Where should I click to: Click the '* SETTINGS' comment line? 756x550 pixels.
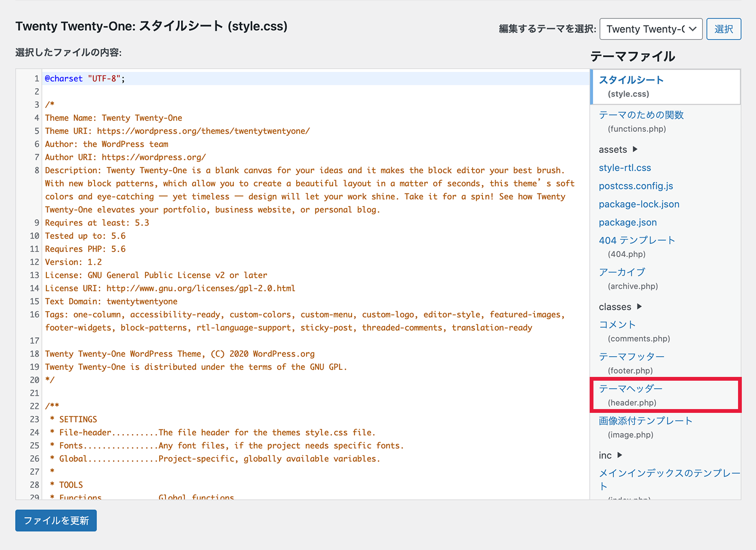[73, 419]
